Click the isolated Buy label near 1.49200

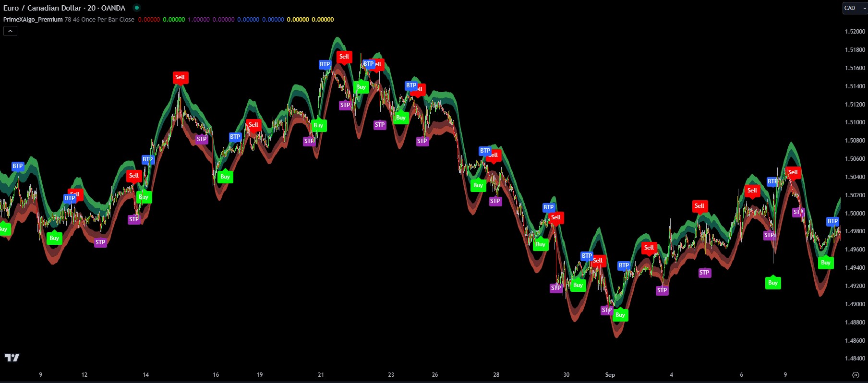[x=773, y=283]
